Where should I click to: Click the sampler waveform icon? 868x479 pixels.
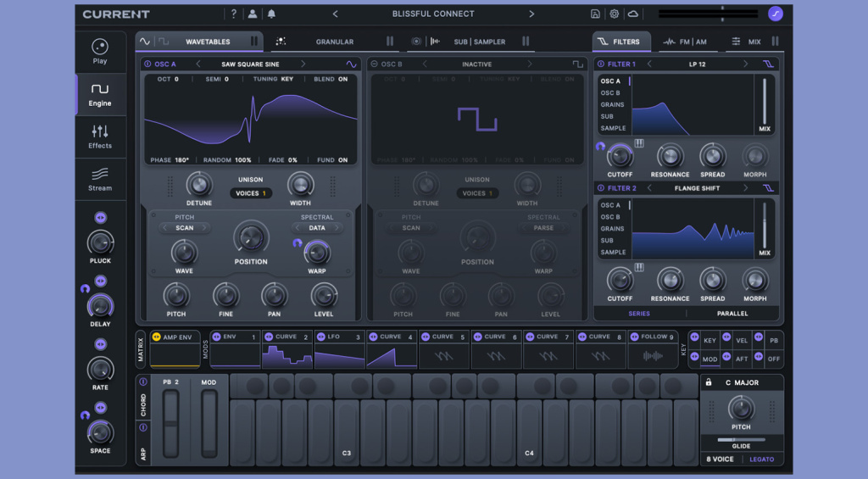pos(435,42)
